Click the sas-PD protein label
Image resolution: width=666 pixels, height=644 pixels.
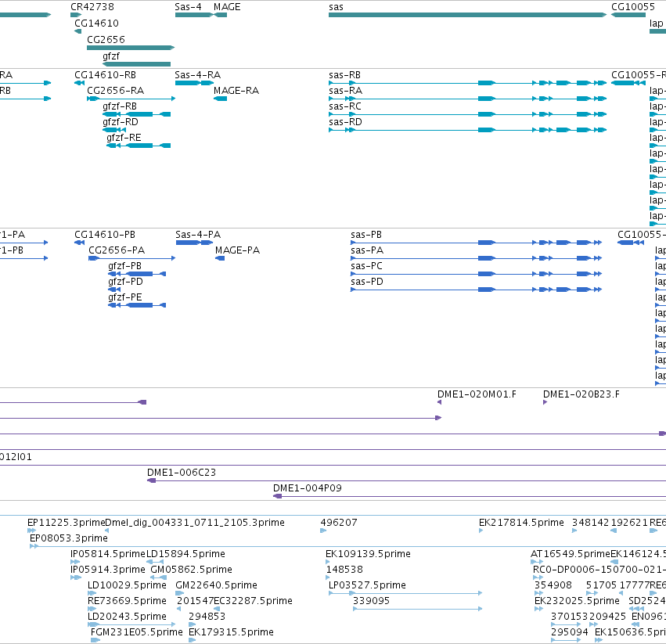click(x=367, y=282)
